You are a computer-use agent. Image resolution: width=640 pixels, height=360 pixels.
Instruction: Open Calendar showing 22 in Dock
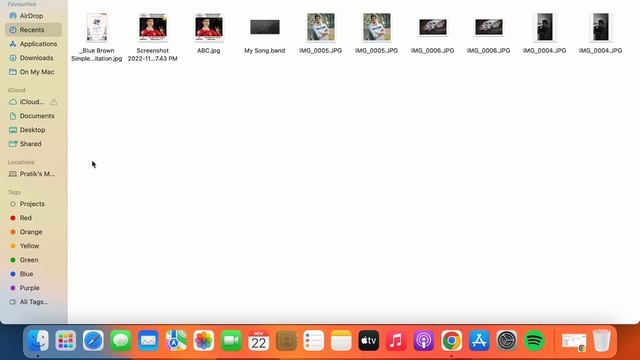click(x=259, y=340)
